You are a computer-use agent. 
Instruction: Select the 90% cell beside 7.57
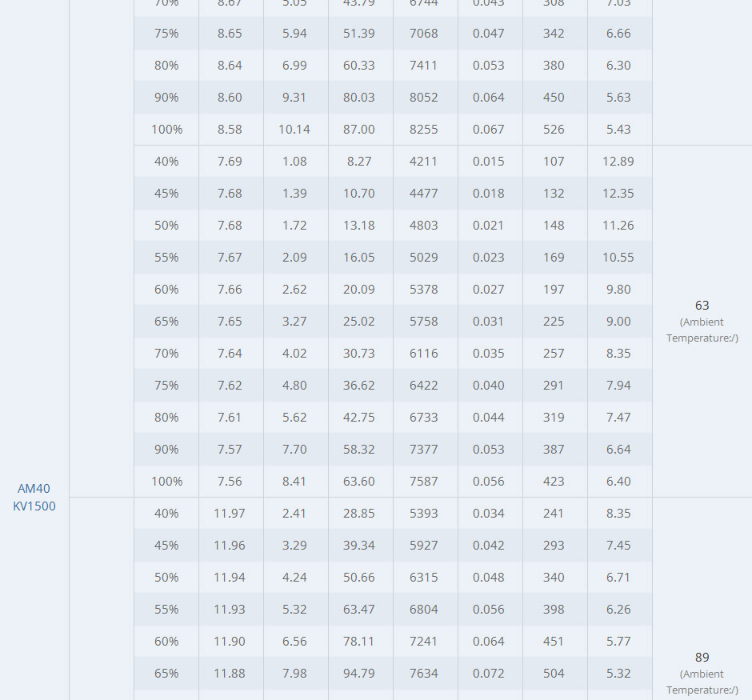pos(166,449)
